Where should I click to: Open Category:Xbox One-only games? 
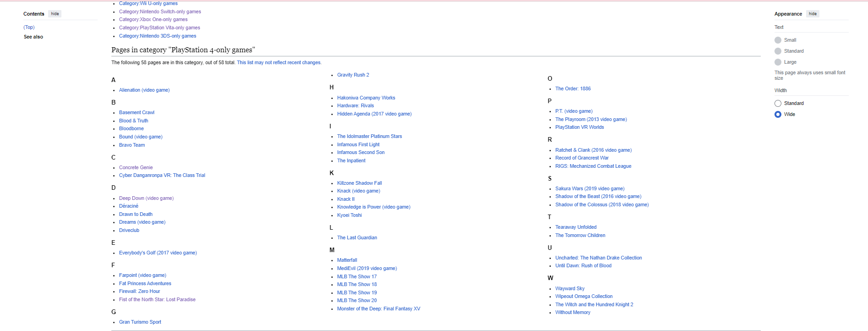(x=153, y=19)
